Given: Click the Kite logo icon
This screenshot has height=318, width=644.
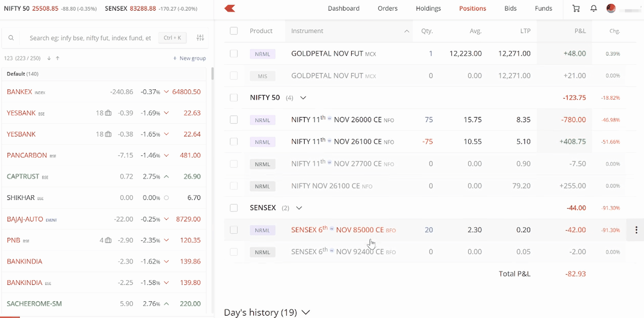Looking at the screenshot, I should pyautogui.click(x=230, y=9).
